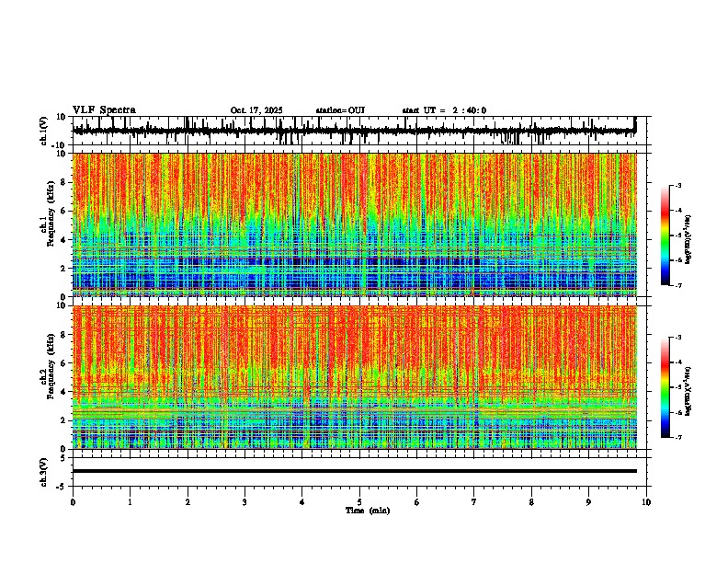
Task: Click the '0' tick on time axis
Action: tap(73, 502)
